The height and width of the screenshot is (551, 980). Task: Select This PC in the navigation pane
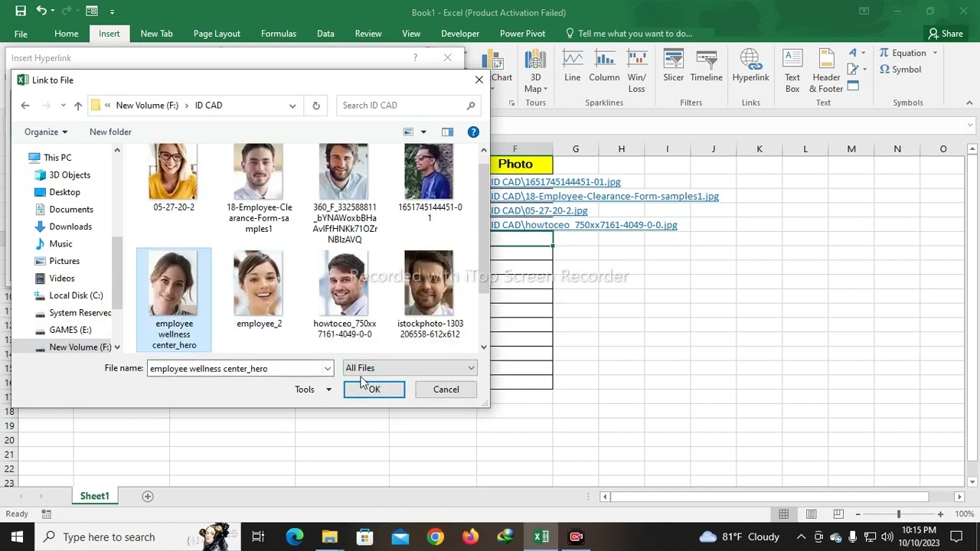[57, 158]
